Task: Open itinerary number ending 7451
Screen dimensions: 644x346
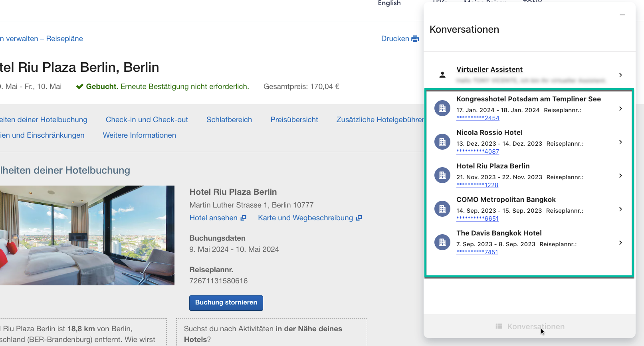Action: pyautogui.click(x=477, y=252)
